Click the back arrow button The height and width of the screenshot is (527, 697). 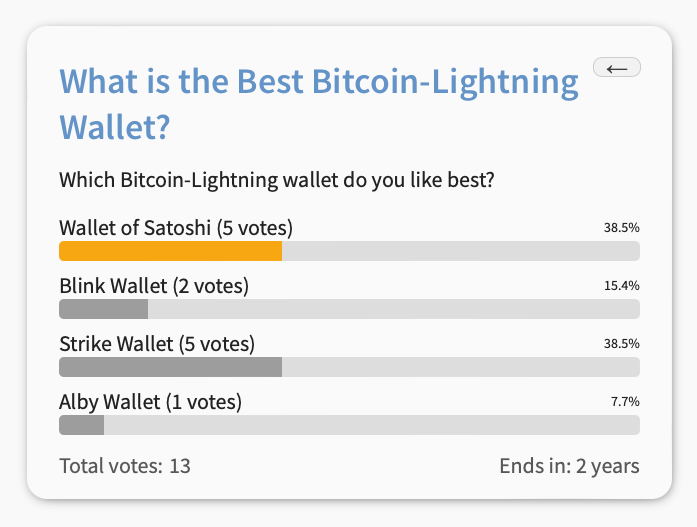click(616, 68)
